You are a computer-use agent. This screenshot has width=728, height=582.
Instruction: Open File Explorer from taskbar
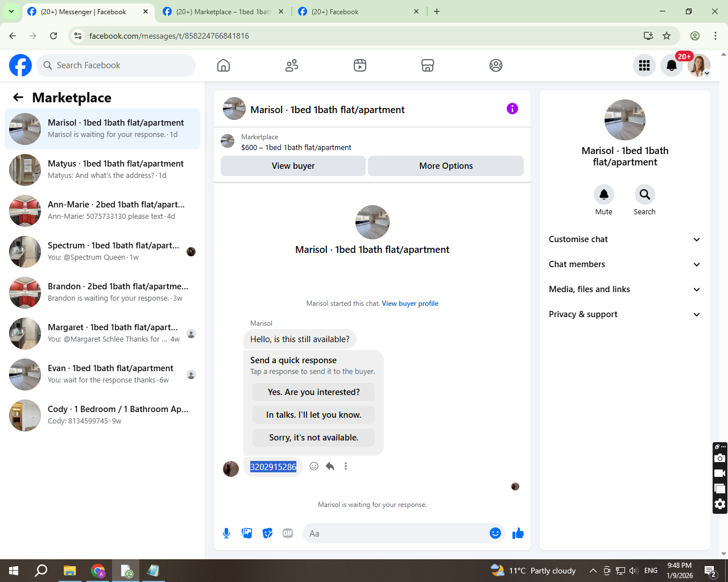click(70, 571)
